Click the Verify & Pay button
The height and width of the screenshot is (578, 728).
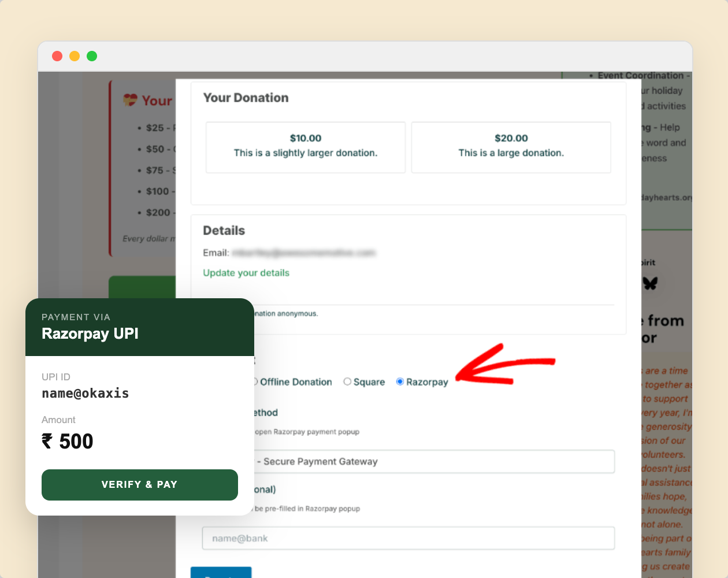[140, 485]
